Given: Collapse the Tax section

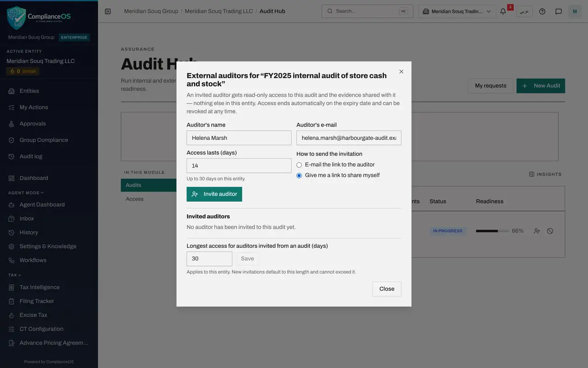Looking at the screenshot, I should [15, 275].
